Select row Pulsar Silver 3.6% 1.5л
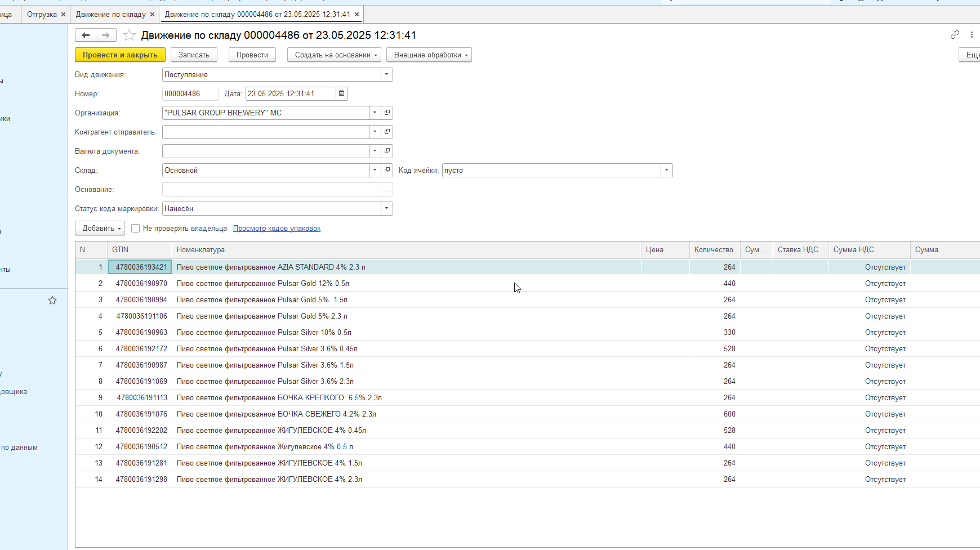The image size is (980, 550). tap(527, 365)
